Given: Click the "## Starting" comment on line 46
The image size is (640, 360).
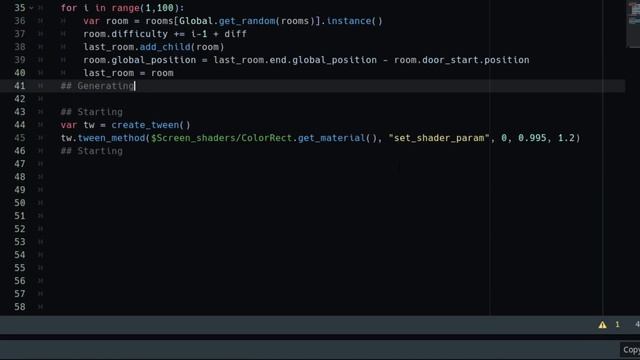Looking at the screenshot, I should click(91, 151).
